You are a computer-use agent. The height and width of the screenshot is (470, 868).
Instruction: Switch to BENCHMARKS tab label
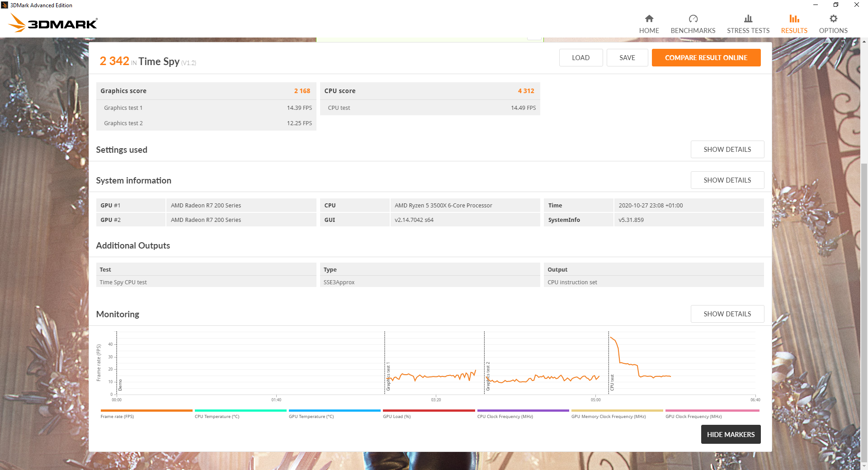tap(693, 31)
